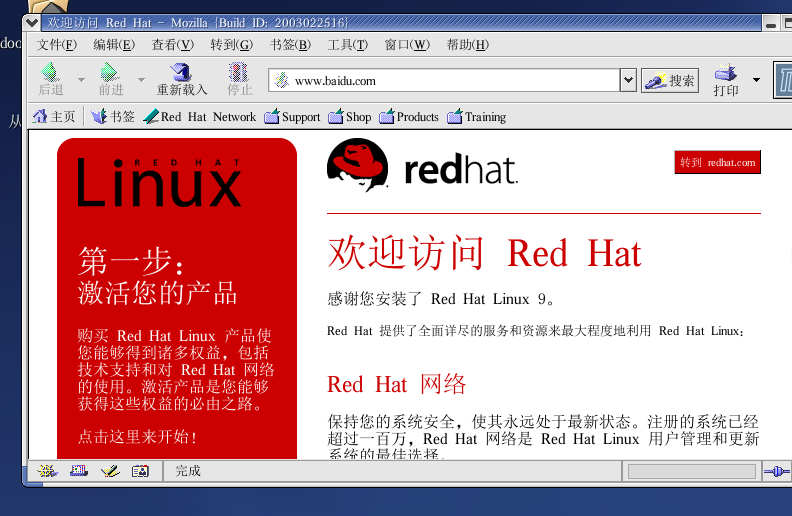Click the 第一步: 激活您的产品 heading
This screenshot has height=516, width=792.
coord(157,276)
